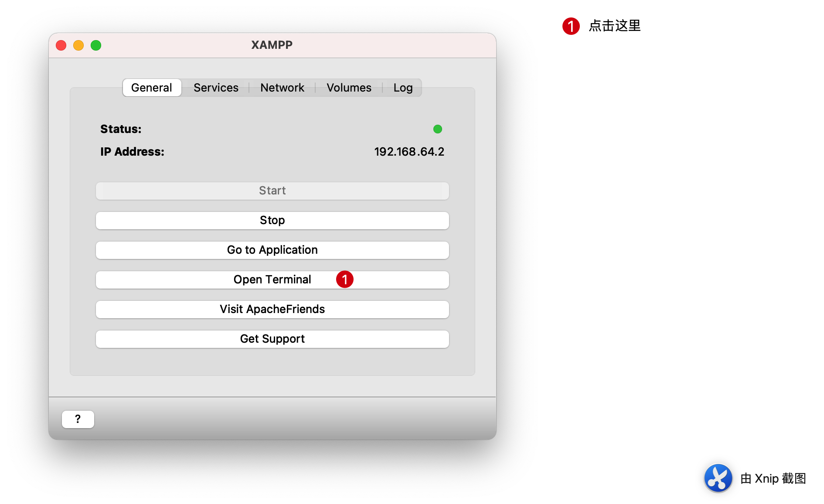This screenshot has width=824, height=504.
Task: Click Go to Application
Action: [x=272, y=250]
